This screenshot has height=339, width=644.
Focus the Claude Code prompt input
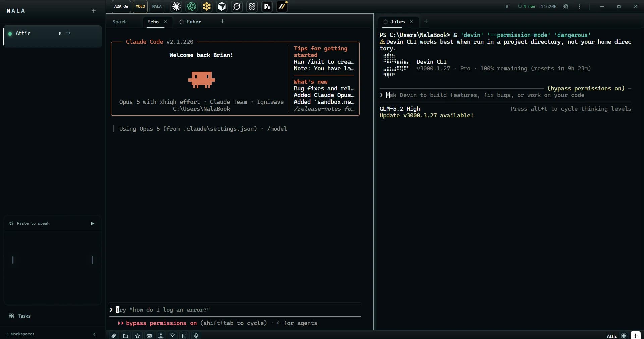pos(235,310)
